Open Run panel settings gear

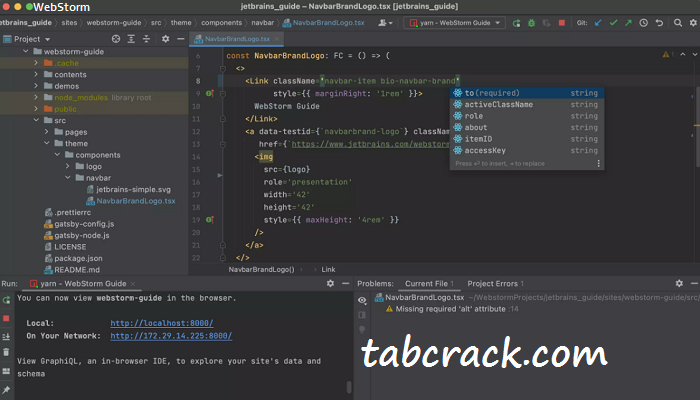[330, 283]
